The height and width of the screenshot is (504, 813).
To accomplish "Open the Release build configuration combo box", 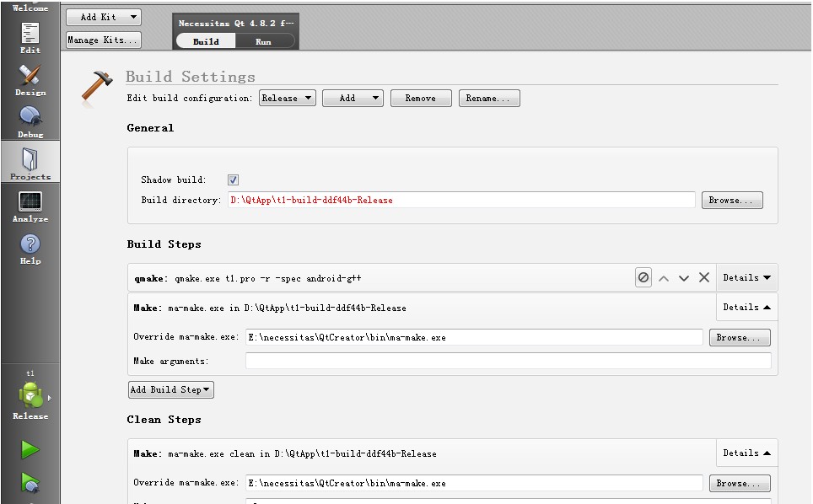I will coord(288,98).
